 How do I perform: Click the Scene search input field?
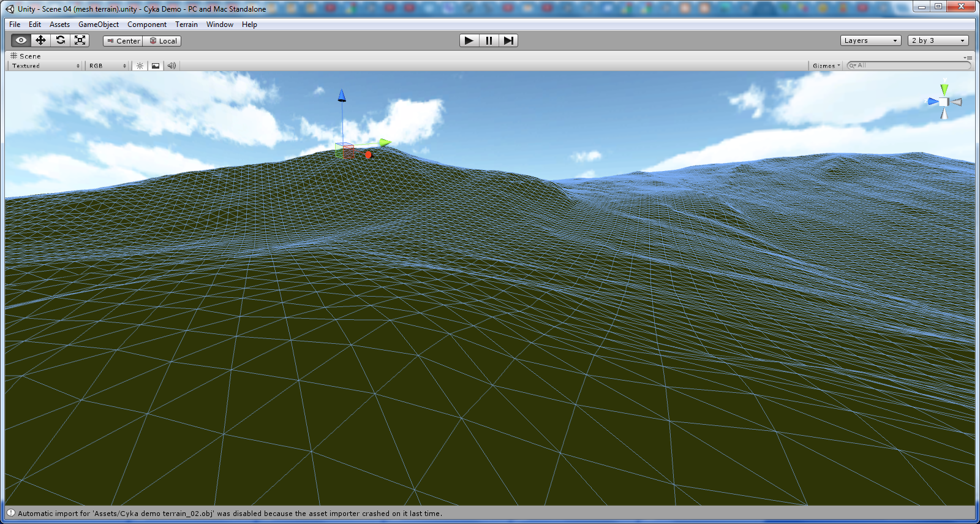[909, 66]
